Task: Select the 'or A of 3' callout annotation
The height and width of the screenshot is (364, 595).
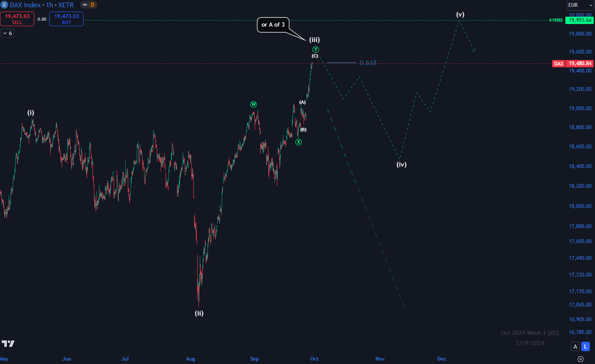Action: (x=273, y=24)
